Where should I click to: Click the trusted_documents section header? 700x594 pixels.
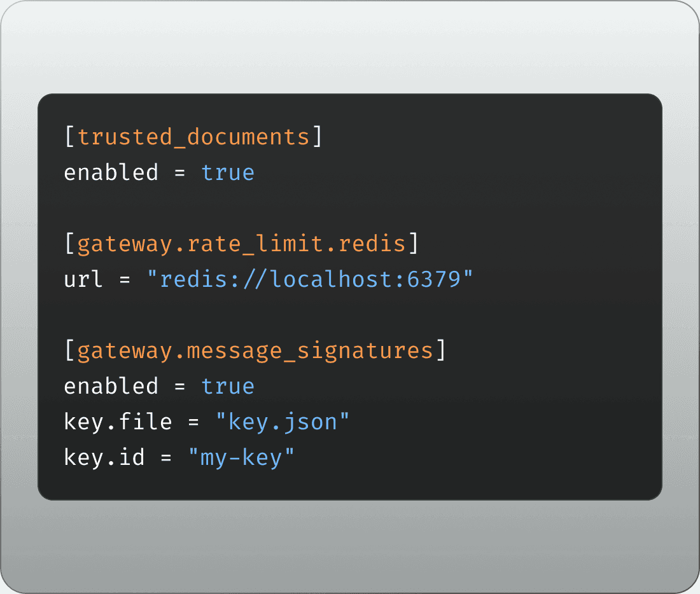(x=193, y=137)
